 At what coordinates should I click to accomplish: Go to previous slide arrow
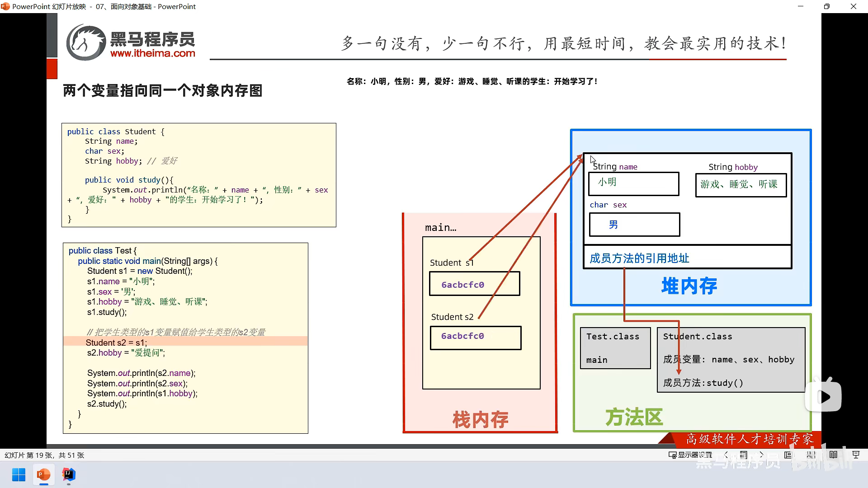click(726, 455)
